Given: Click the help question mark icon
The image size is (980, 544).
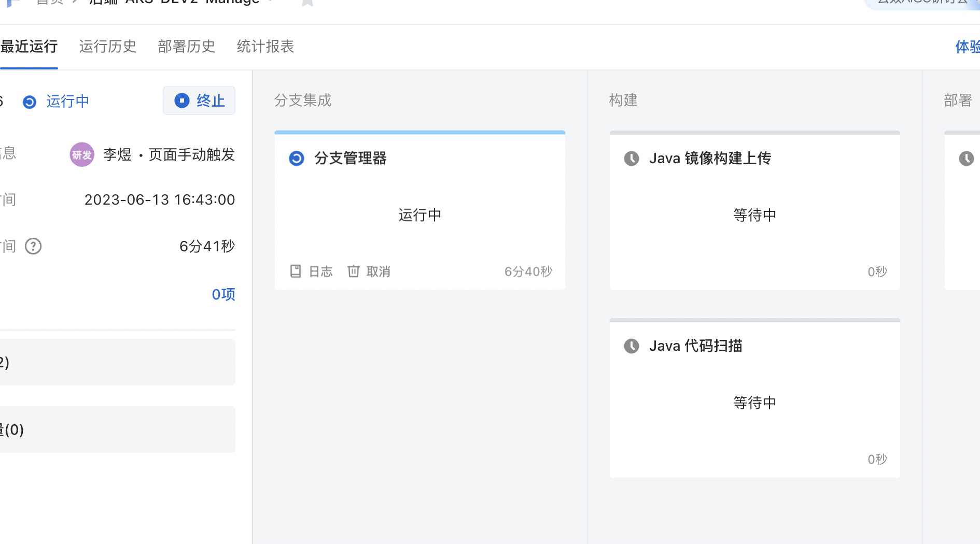Looking at the screenshot, I should (x=33, y=246).
